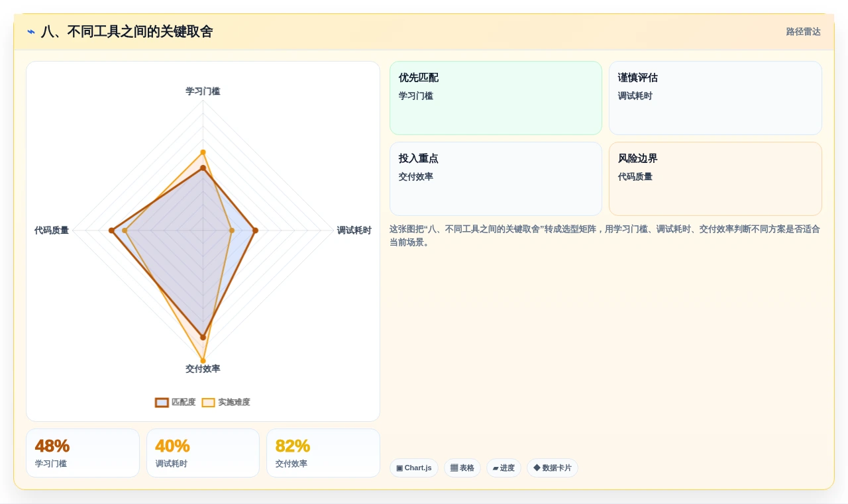Open the 谨慎评估 card

[715, 98]
